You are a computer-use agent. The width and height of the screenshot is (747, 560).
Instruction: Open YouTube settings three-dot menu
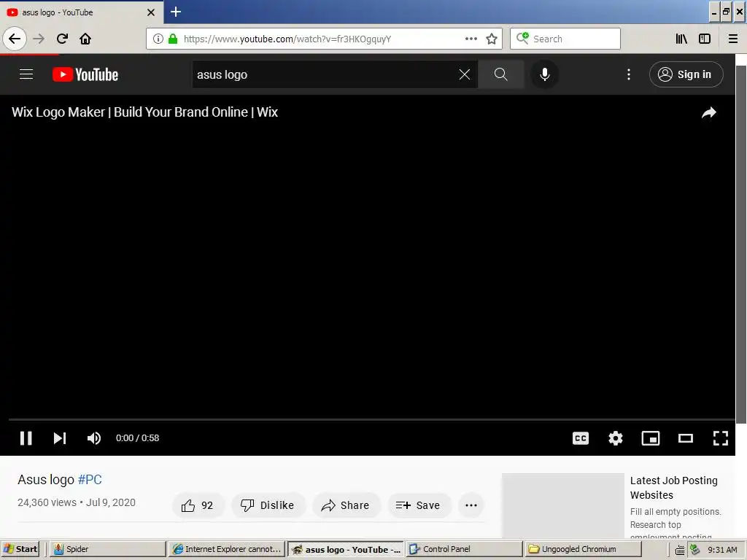point(629,74)
